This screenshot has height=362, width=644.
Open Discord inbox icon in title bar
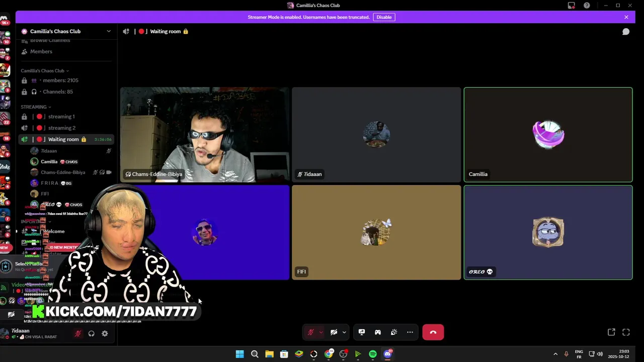click(572, 6)
